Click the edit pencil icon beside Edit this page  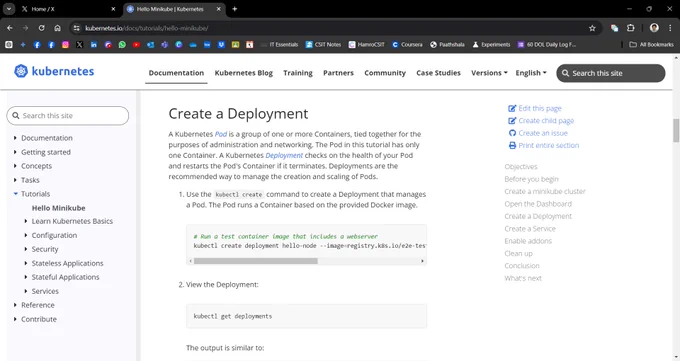[x=512, y=108]
